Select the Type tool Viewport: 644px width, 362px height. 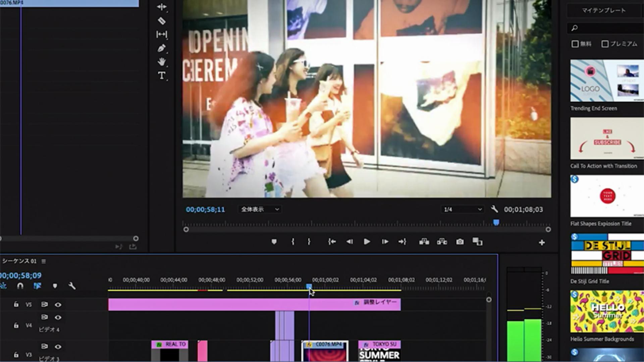click(161, 75)
